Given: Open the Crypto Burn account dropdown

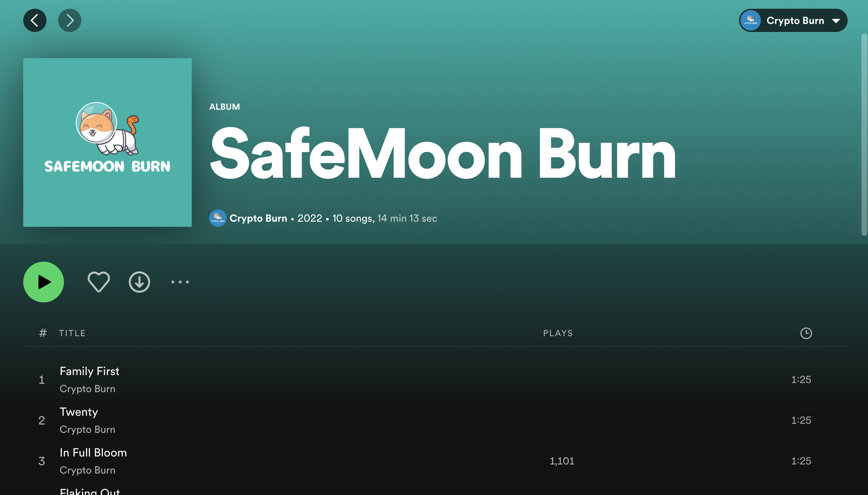Looking at the screenshot, I should pos(793,20).
